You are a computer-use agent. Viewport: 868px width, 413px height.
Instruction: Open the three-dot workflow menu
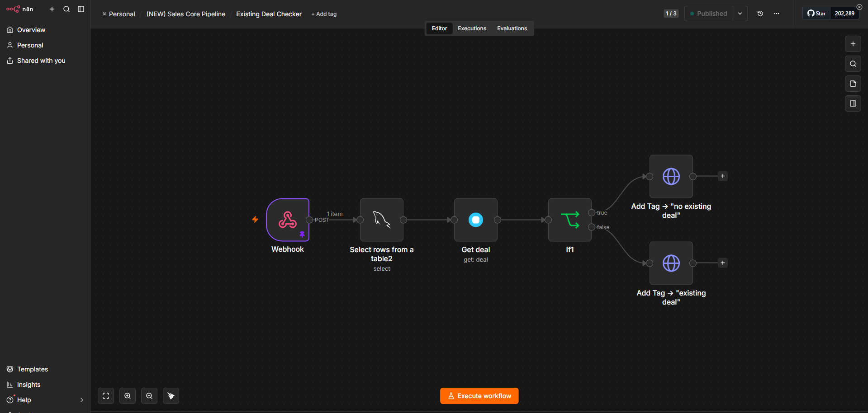(x=777, y=14)
